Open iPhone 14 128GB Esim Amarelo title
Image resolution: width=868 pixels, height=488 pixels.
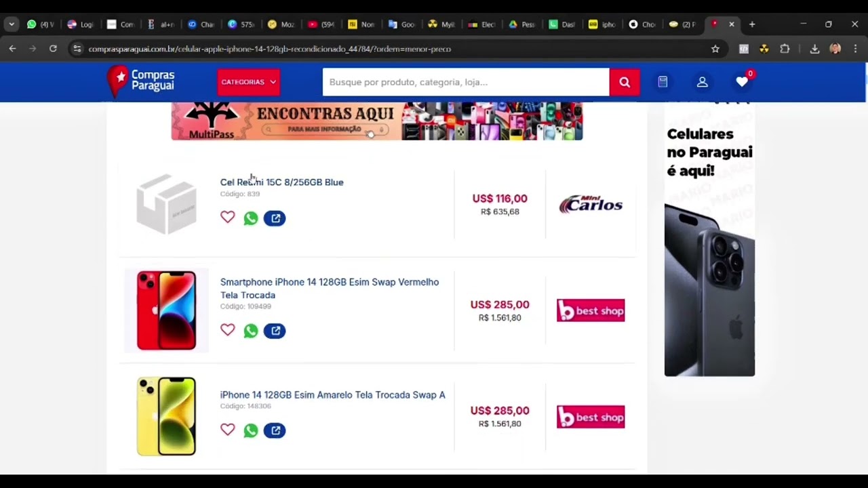[332, 395]
